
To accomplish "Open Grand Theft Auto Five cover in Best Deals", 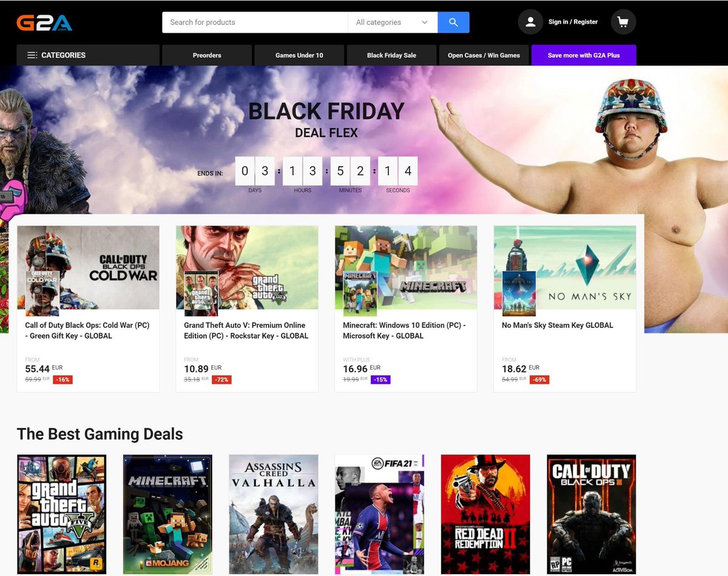I will (x=62, y=514).
